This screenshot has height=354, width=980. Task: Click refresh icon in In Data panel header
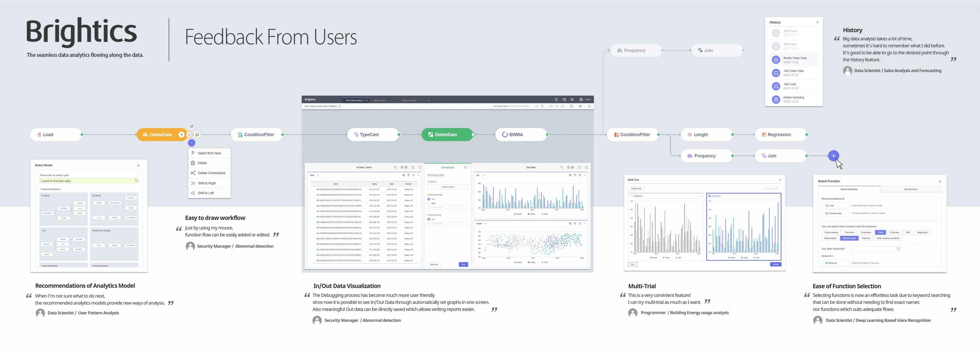pos(395,167)
